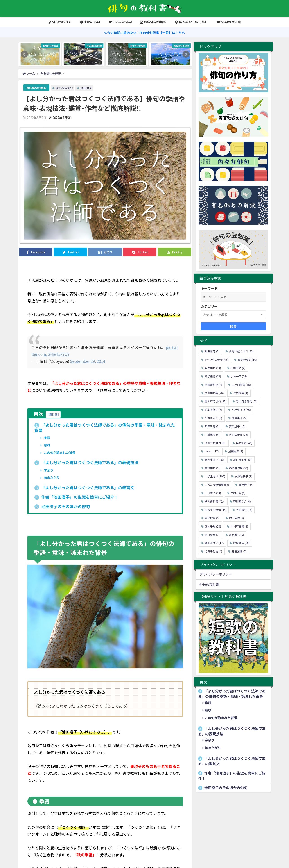Image resolution: width=289 pixels, height=868 pixels.
Task: Click the cicada hero image
Action: pos(105,186)
